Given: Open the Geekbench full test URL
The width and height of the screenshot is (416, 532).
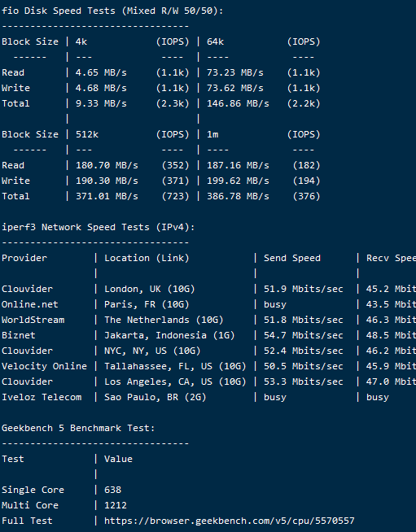Looking at the screenshot, I should (x=230, y=521).
